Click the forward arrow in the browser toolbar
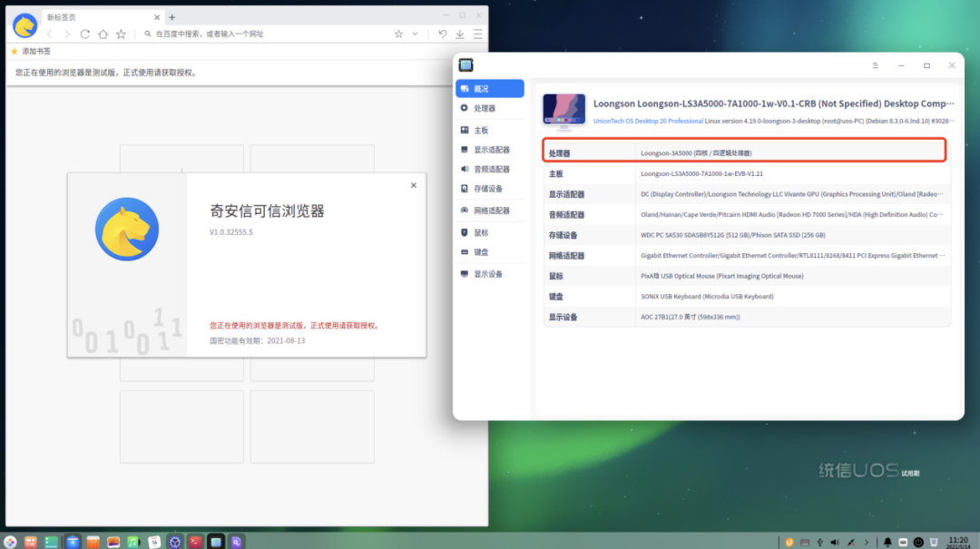This screenshot has height=549, width=980. tap(67, 34)
